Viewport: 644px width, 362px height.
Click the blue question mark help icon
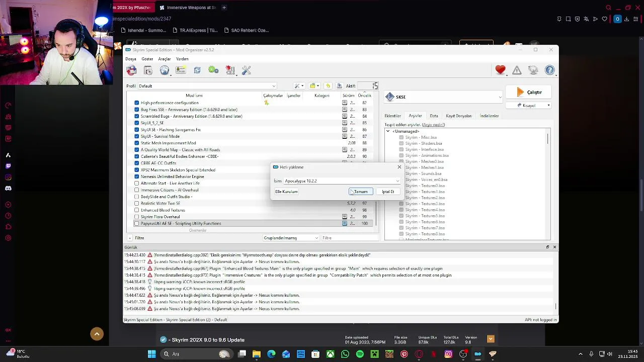click(x=550, y=70)
